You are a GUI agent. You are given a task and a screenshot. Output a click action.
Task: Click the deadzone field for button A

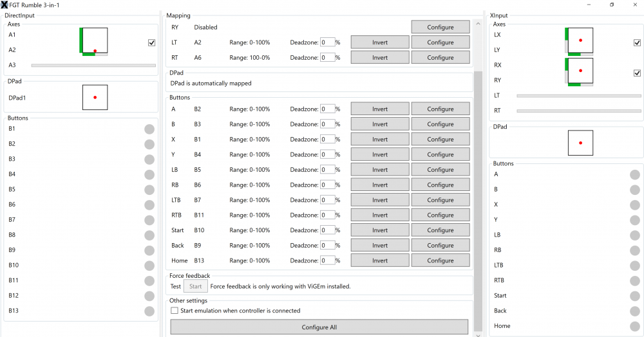click(x=328, y=109)
